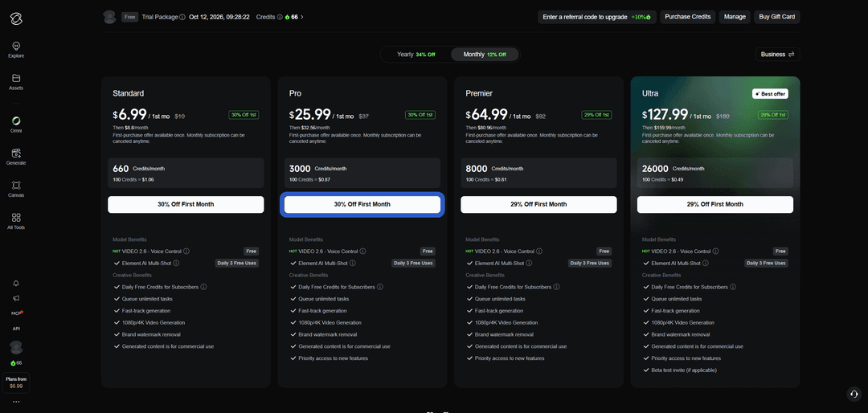Screen dimensions: 868x413
Task: Open the three-dot more menu in the sidebar
Action: 16,402
